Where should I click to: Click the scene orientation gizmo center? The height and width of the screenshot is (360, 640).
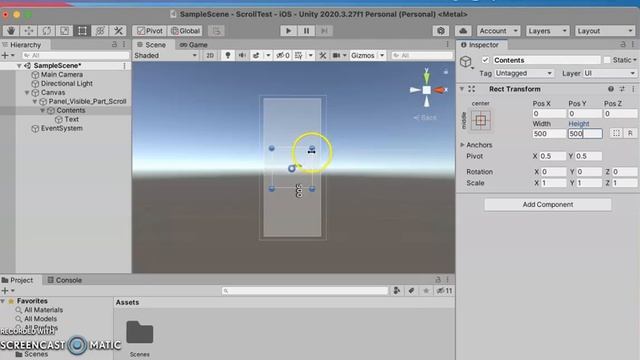[x=427, y=90]
